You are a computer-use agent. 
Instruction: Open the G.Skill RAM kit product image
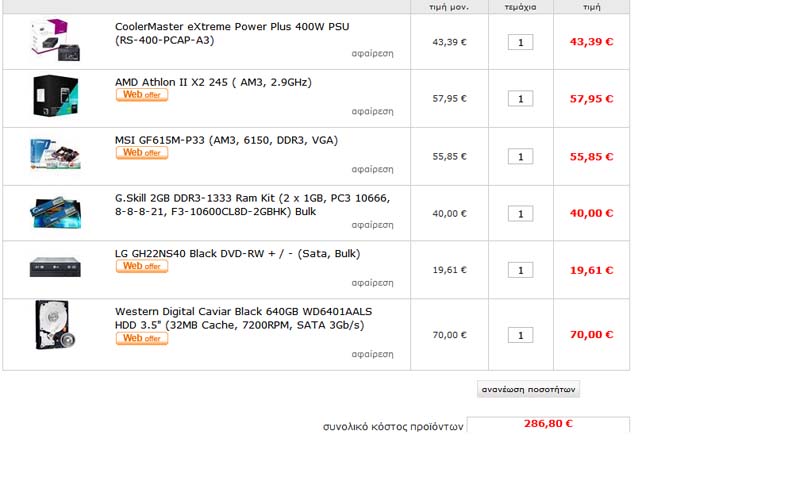[x=55, y=212]
